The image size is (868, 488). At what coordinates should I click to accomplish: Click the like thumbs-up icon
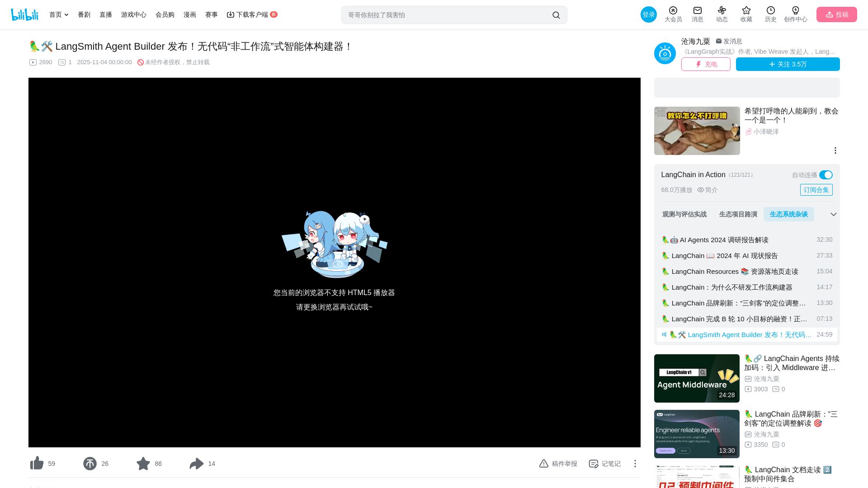(37, 464)
